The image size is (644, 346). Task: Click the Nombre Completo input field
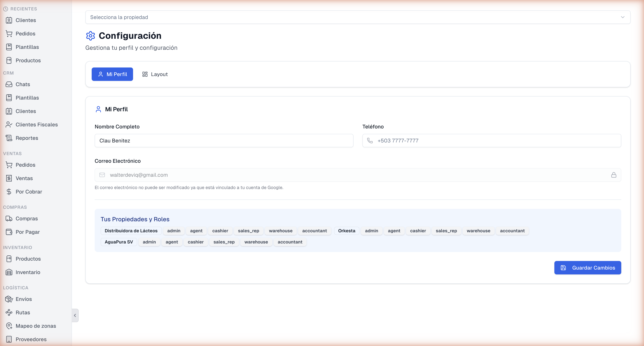pos(224,141)
